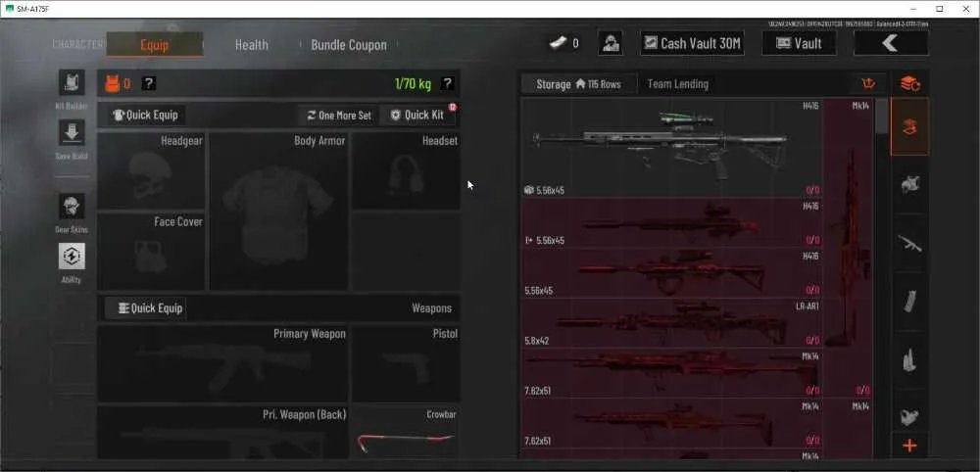980x472 pixels.
Task: Select the tall vertical Mk14 item
Action: [848, 248]
